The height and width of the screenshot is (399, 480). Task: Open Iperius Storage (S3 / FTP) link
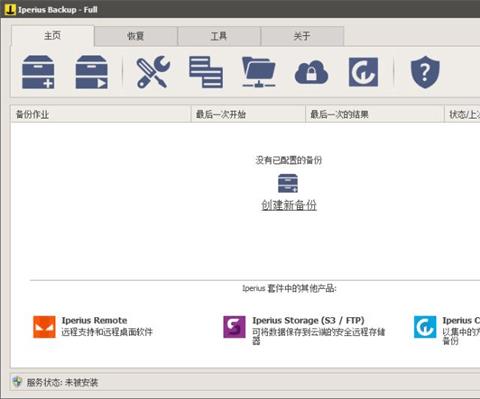308,320
